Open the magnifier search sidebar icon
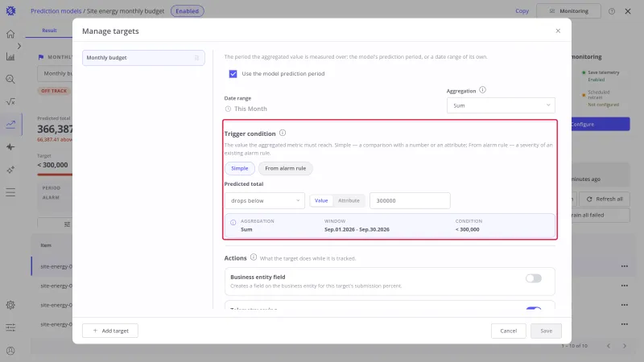This screenshot has height=362, width=644. coord(10,79)
